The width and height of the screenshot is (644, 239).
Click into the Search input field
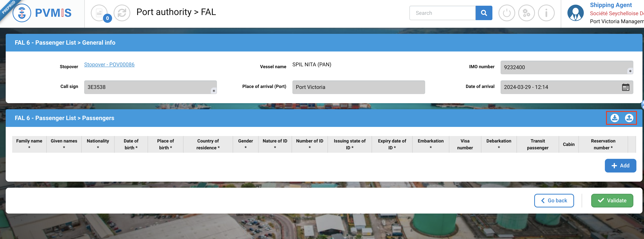(442, 13)
